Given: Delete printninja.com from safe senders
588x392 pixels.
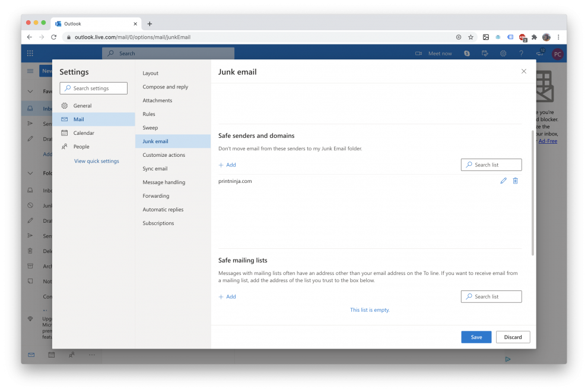Looking at the screenshot, I should pyautogui.click(x=515, y=181).
